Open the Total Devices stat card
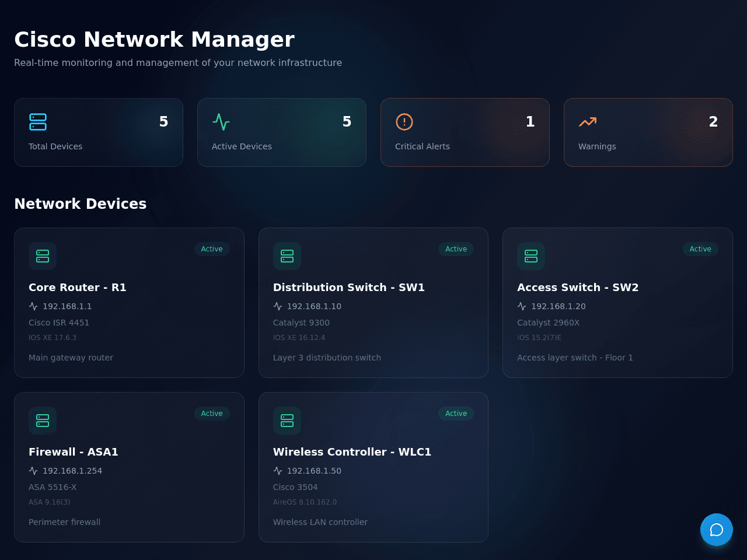The image size is (747, 560). [99, 132]
